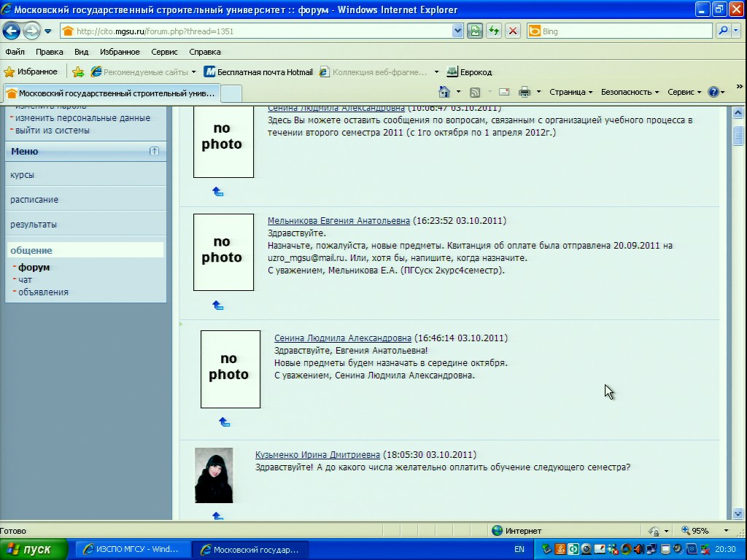Select the общение menu section
The width and height of the screenshot is (747, 560).
click(86, 250)
